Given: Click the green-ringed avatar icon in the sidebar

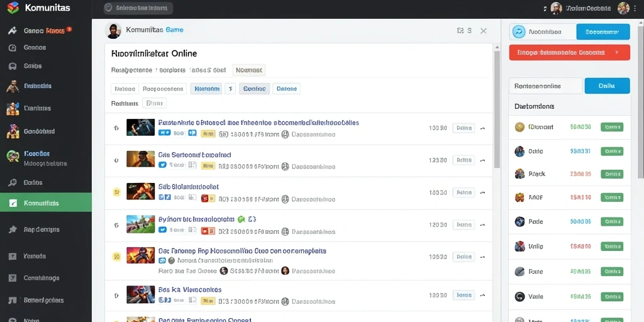Looking at the screenshot, I should pos(13,155).
